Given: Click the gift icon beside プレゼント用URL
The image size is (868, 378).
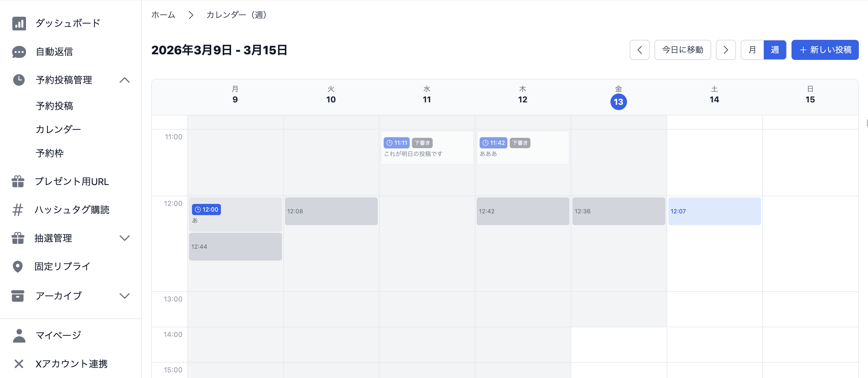Looking at the screenshot, I should [18, 181].
